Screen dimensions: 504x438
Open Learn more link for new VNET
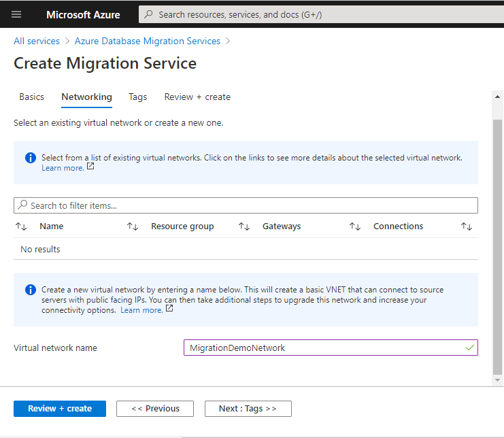[x=141, y=310]
